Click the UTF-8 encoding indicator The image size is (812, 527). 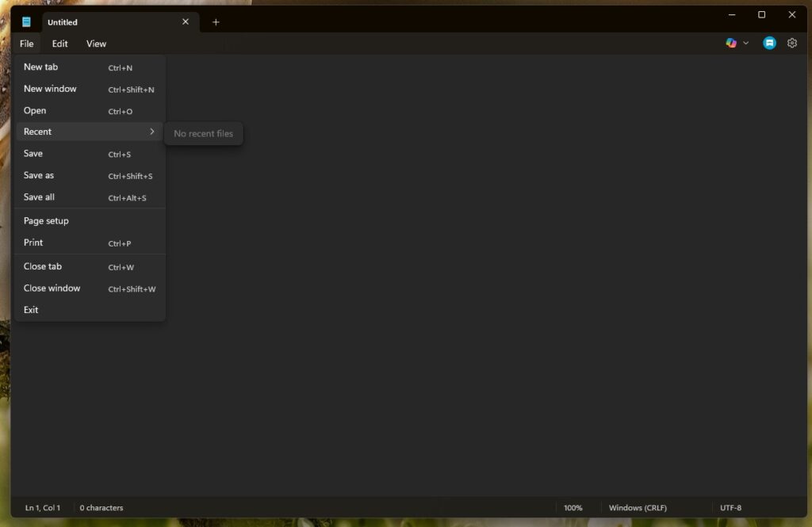coord(730,507)
